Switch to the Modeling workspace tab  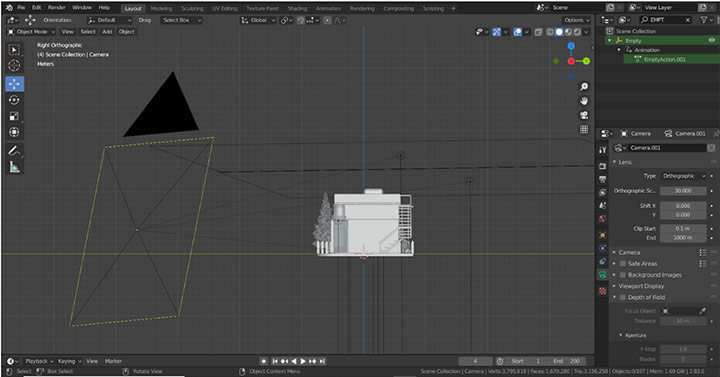point(161,8)
